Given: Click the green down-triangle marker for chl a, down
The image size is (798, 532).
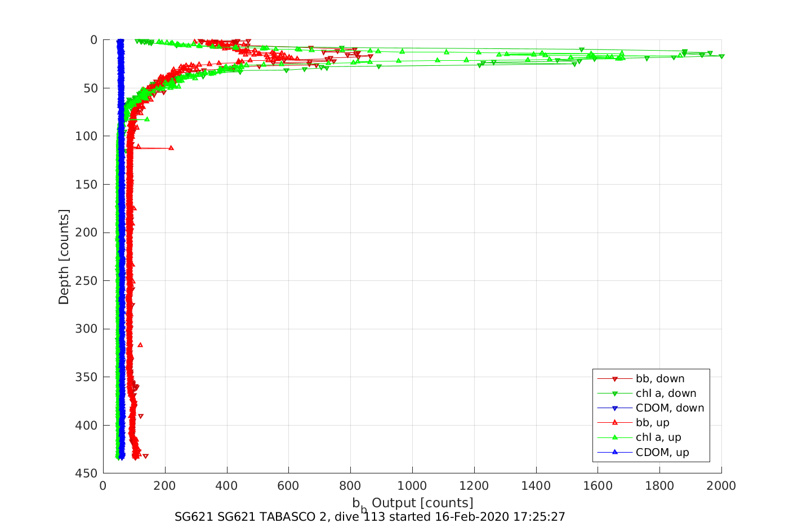Looking at the screenshot, I should coord(615,394).
